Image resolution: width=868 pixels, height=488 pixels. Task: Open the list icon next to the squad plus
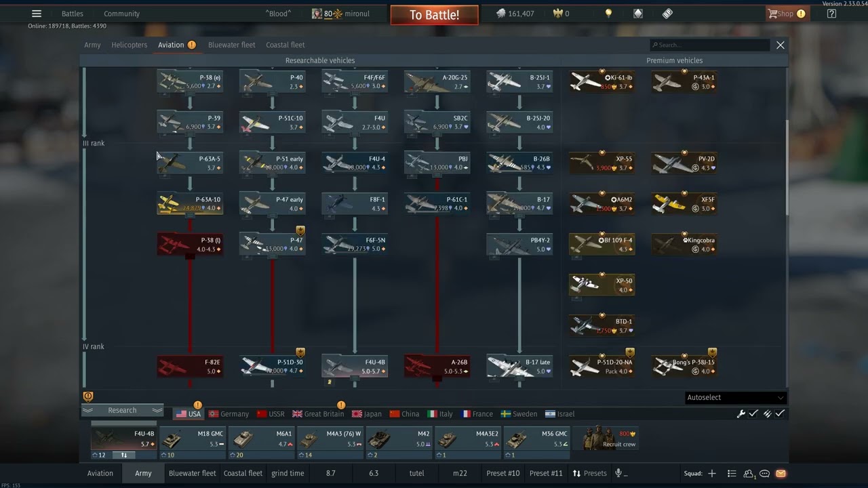[x=732, y=473]
